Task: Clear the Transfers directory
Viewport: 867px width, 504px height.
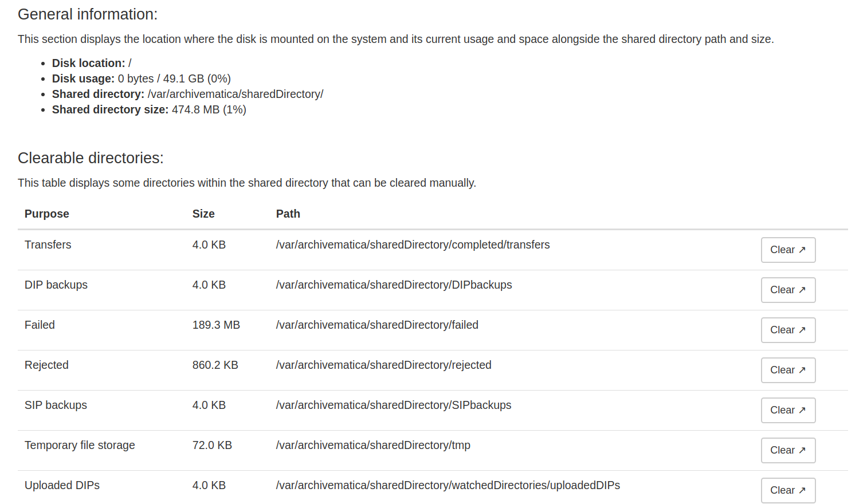Action: click(x=787, y=250)
